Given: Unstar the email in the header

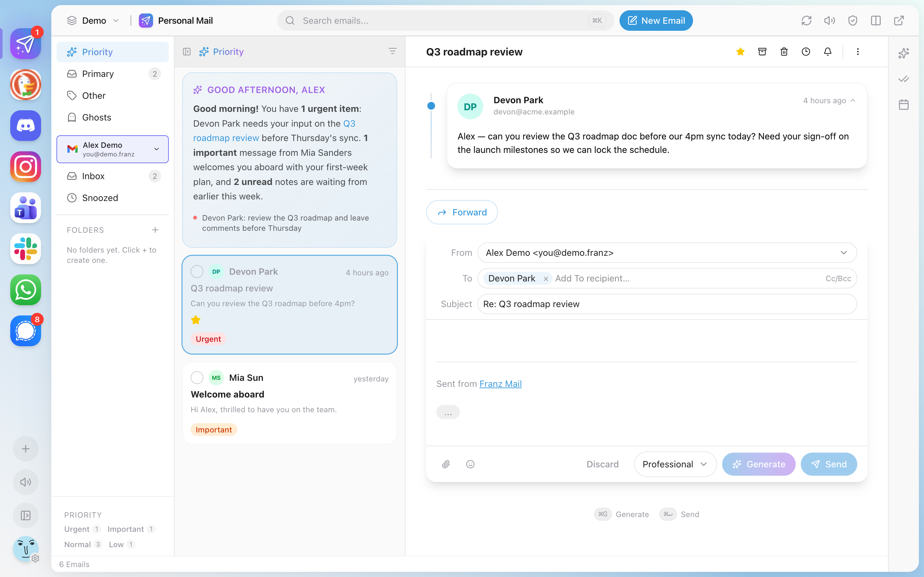Looking at the screenshot, I should (740, 52).
